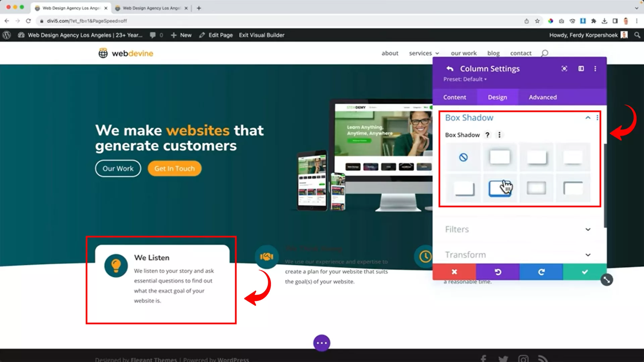Select the last inner corner shadow preset
The width and height of the screenshot is (644, 362).
coord(573,188)
